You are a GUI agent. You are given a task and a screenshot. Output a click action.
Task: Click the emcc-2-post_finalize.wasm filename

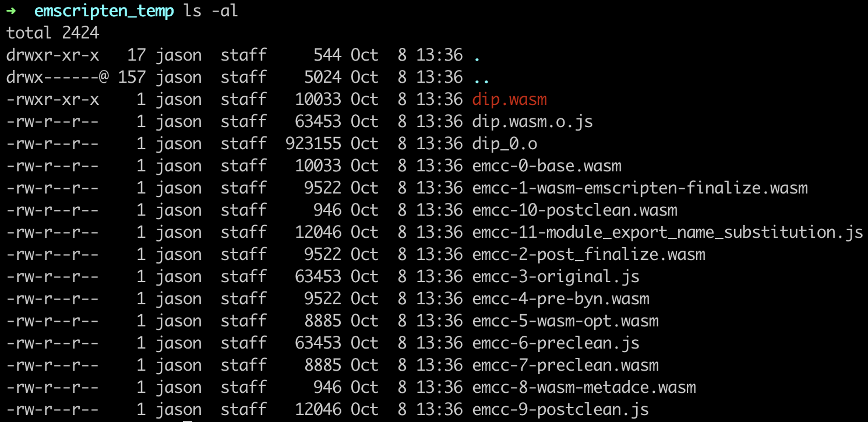pyautogui.click(x=588, y=255)
